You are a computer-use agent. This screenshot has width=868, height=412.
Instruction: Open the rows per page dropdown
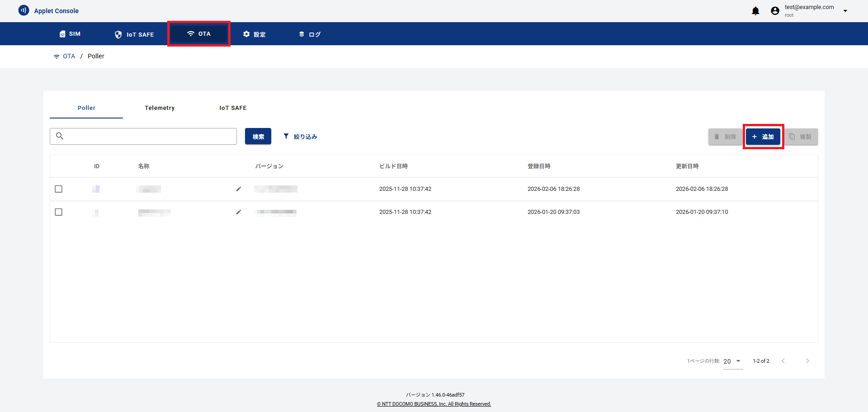pos(732,361)
